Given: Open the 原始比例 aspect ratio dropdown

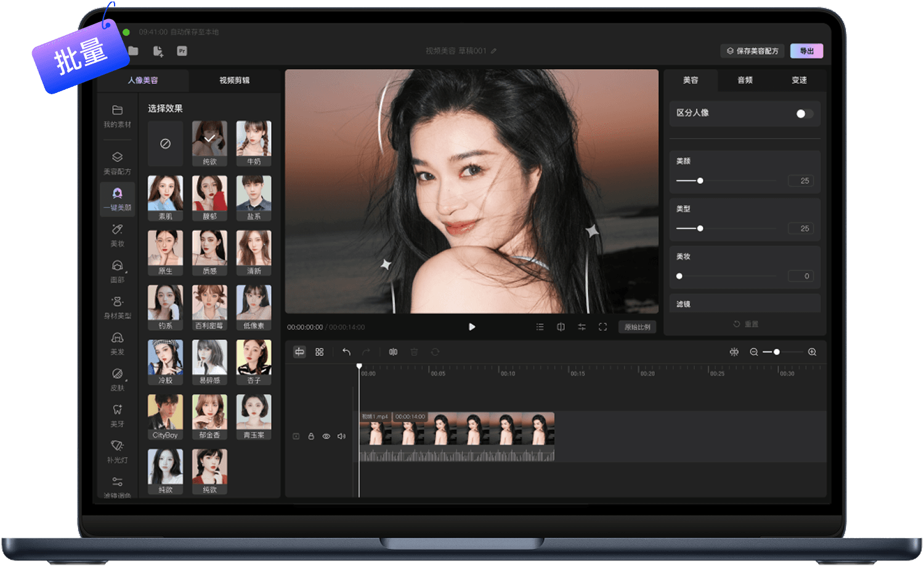Looking at the screenshot, I should click(637, 327).
